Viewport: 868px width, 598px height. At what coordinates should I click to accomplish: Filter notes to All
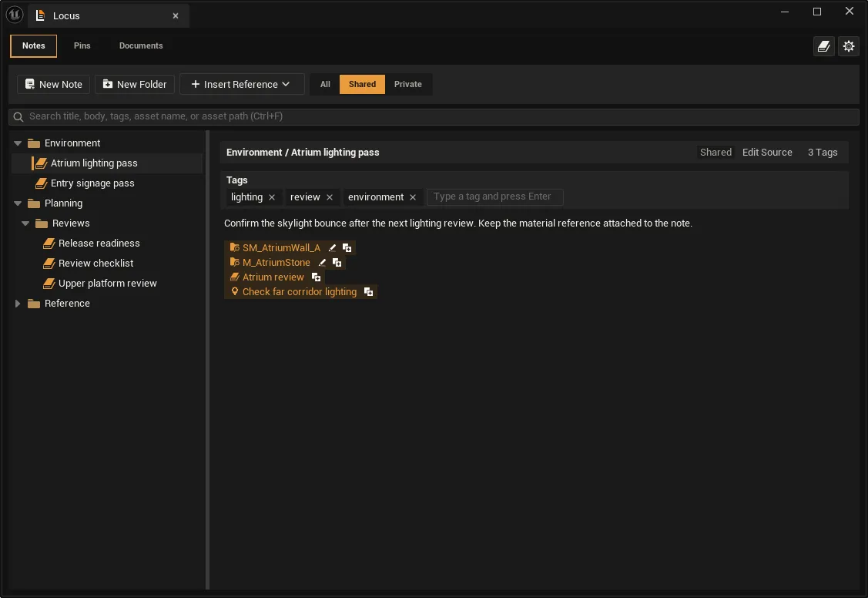(325, 84)
